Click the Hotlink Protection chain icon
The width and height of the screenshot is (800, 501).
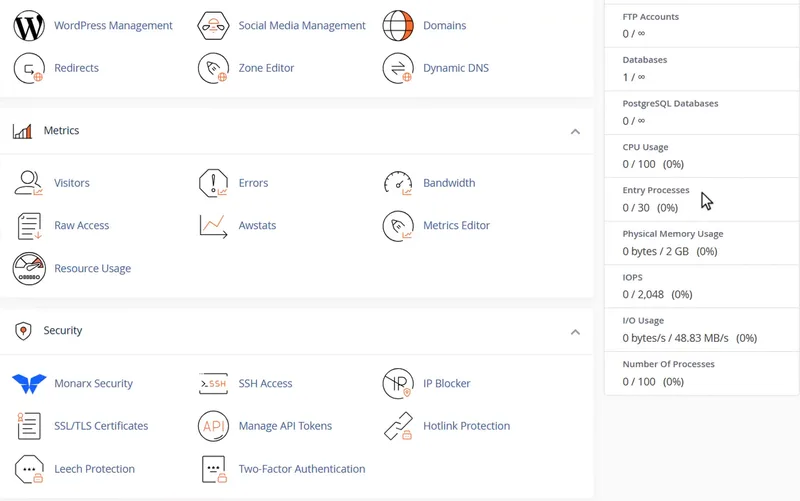[398, 426]
